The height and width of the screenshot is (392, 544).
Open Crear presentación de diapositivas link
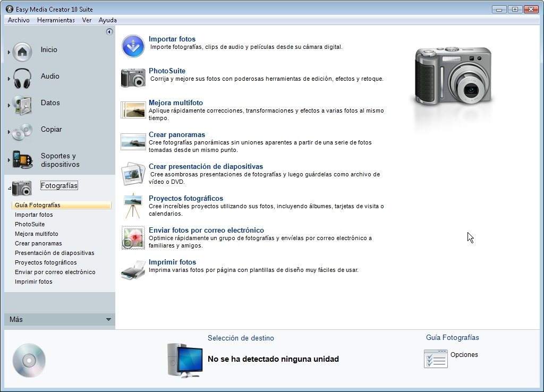click(x=206, y=166)
